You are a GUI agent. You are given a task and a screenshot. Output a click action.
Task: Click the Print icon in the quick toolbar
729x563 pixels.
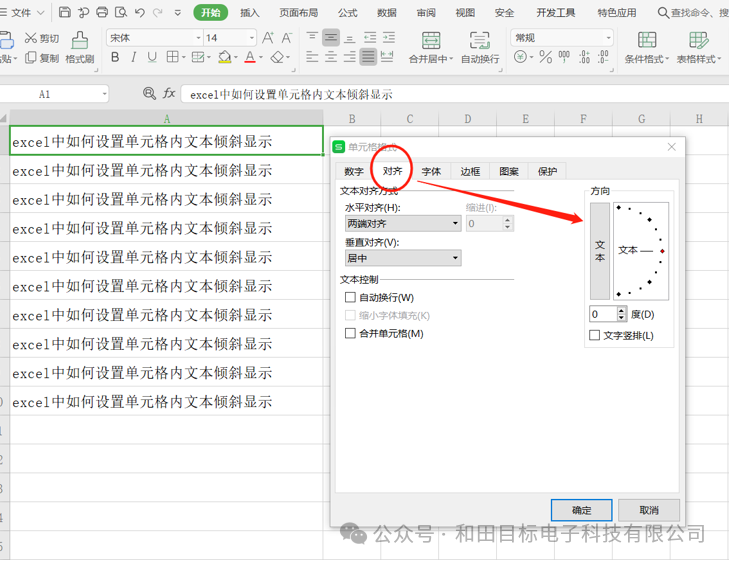(x=102, y=12)
